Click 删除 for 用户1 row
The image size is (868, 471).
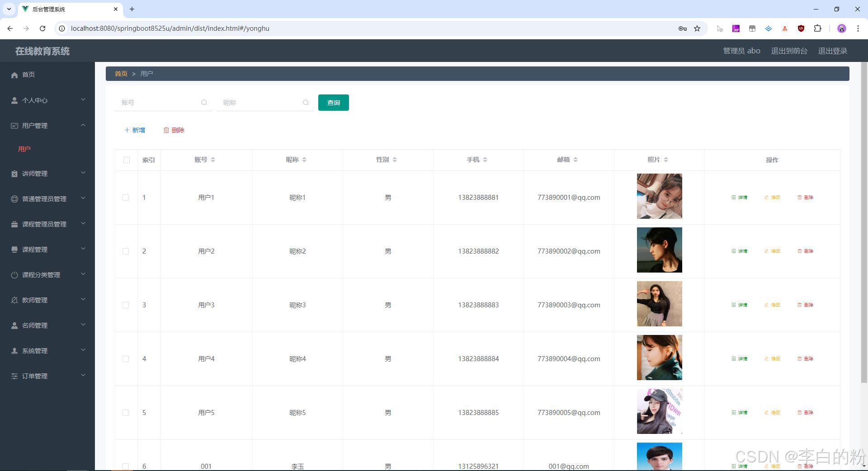(806, 198)
